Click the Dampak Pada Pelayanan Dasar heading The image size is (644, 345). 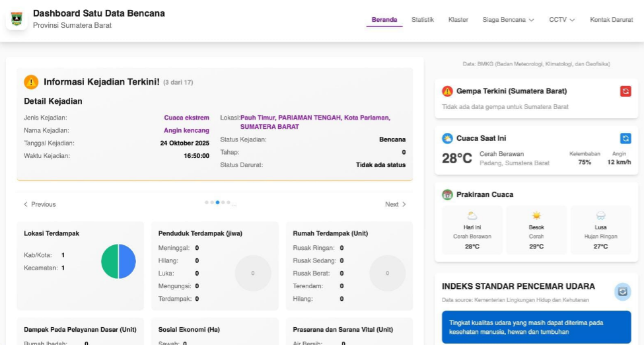[80, 329]
